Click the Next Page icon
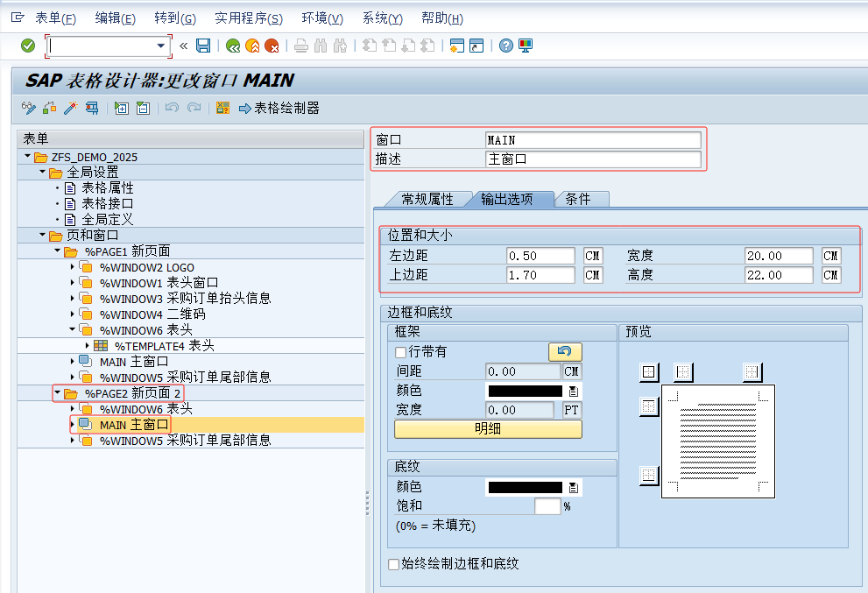The width and height of the screenshot is (868, 593). (408, 46)
